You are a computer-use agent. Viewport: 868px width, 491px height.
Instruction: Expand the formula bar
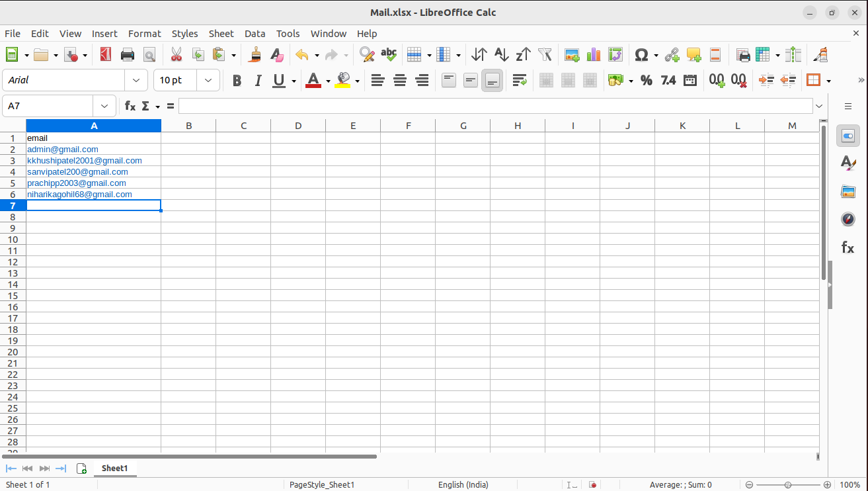(x=820, y=106)
